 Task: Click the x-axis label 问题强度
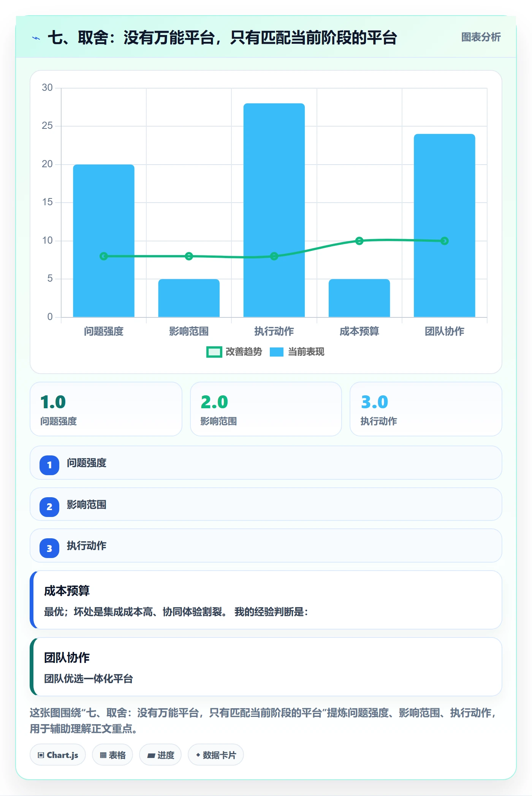[x=104, y=331]
